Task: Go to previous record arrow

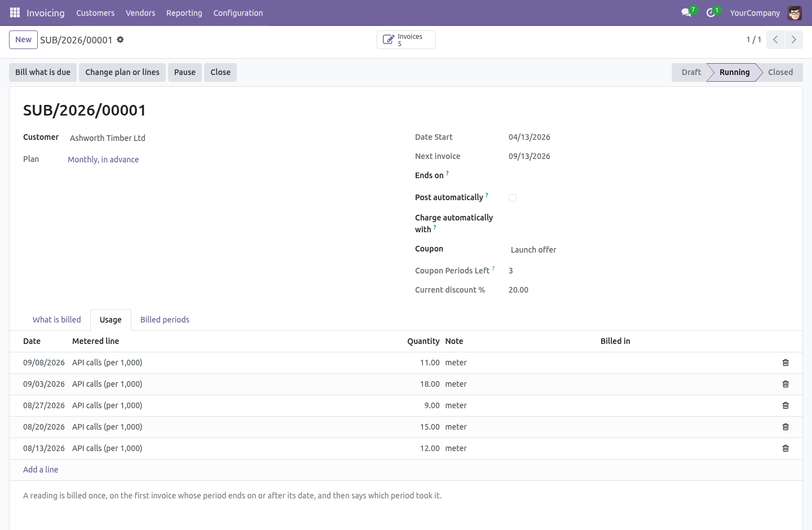Action: tap(775, 39)
